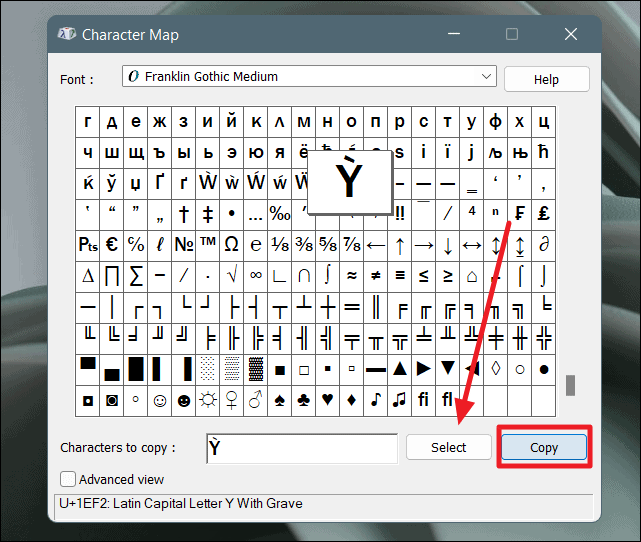Select the Peseta Pts character

point(87,245)
